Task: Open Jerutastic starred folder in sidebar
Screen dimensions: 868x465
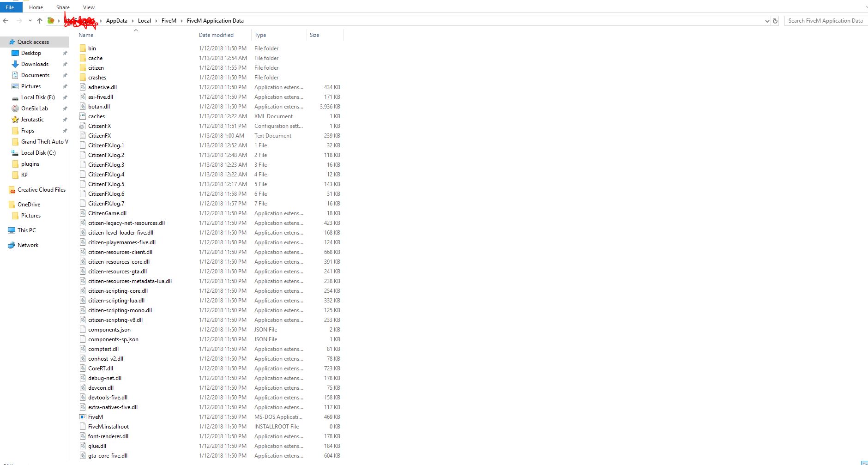Action: 32,120
